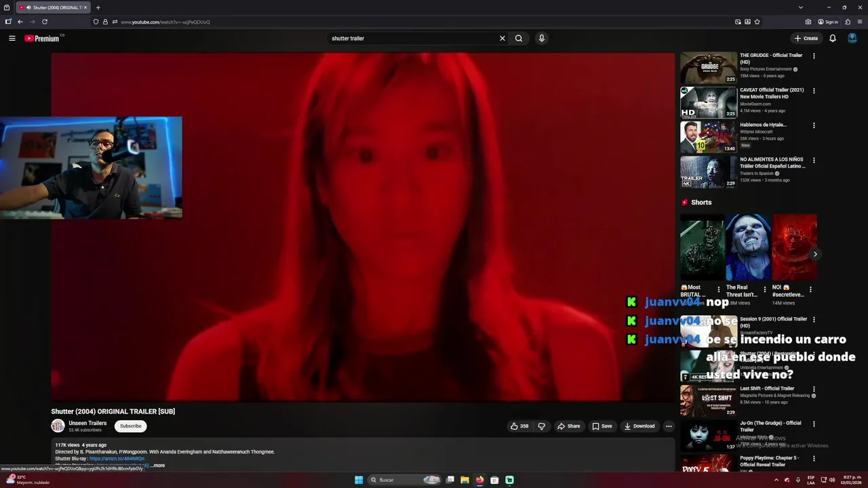Open the clock and date panel
This screenshot has height=488, width=868.
[851, 480]
